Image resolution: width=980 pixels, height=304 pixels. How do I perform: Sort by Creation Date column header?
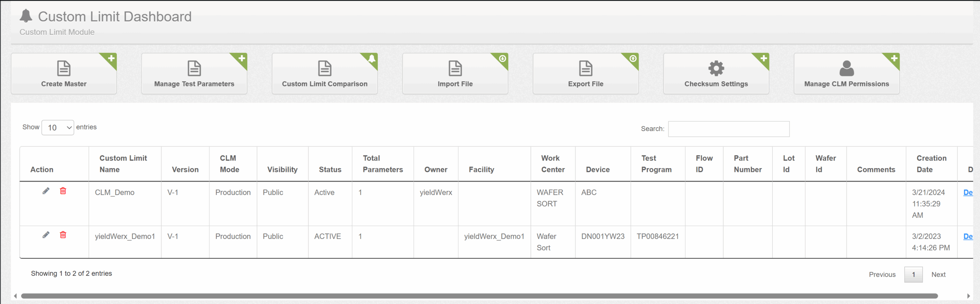click(931, 164)
